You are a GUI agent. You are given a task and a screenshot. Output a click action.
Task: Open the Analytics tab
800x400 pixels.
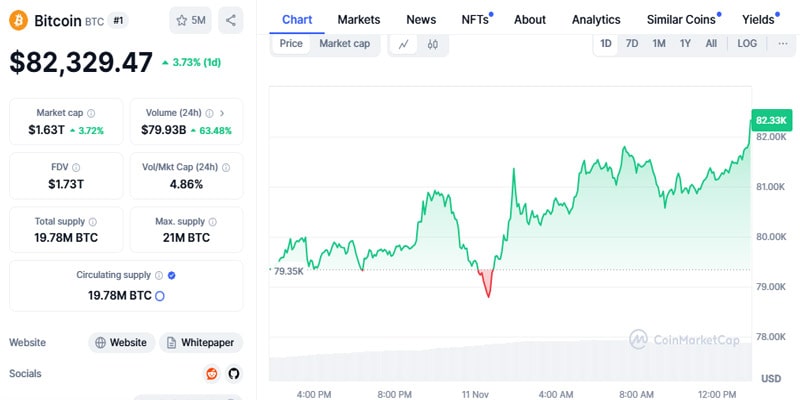[596, 20]
